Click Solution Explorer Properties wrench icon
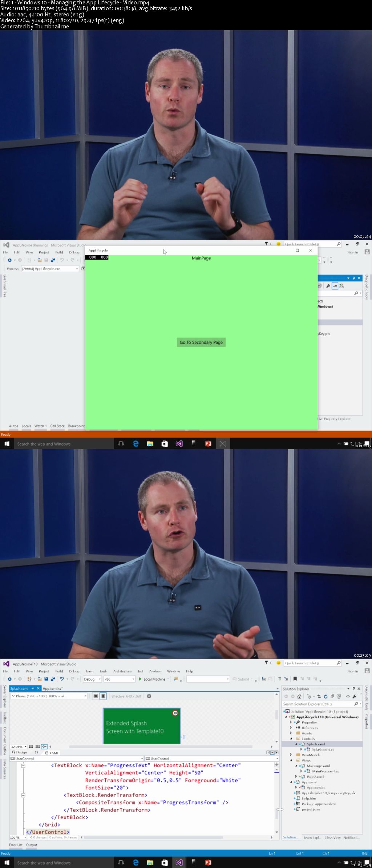This screenshot has height=868, width=372. [355, 696]
